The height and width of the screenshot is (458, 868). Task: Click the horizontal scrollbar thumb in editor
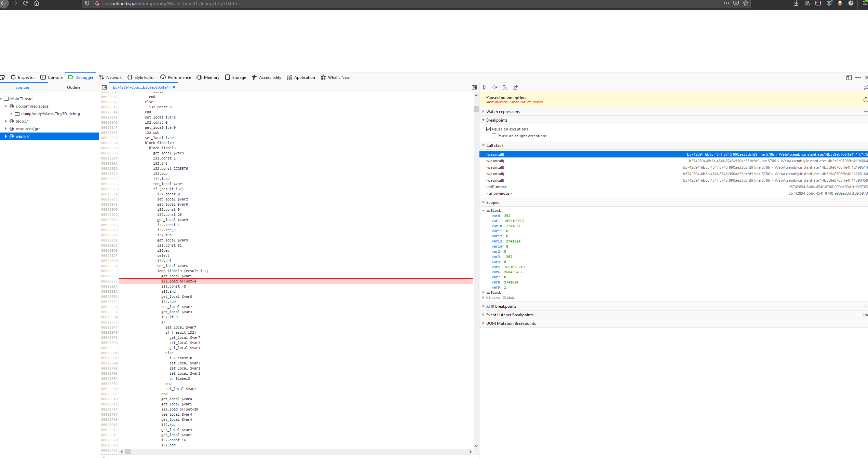coord(128,452)
